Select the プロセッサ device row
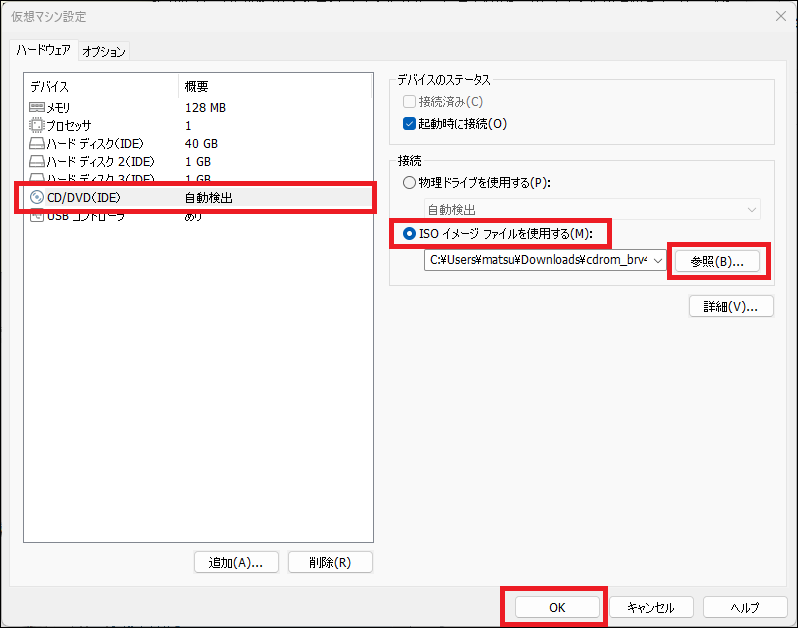This screenshot has width=798, height=628. click(x=198, y=125)
